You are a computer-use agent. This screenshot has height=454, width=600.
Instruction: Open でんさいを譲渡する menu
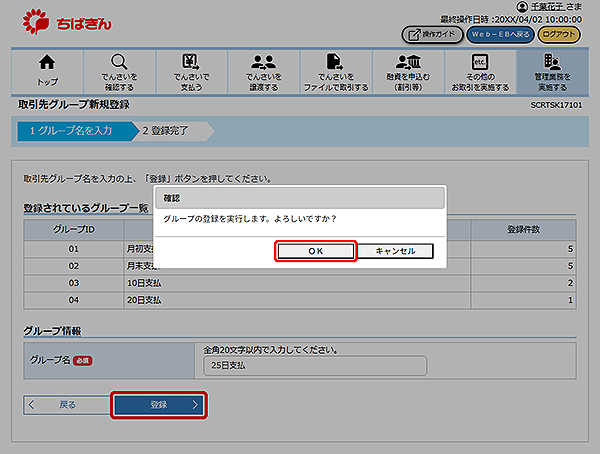(x=264, y=72)
